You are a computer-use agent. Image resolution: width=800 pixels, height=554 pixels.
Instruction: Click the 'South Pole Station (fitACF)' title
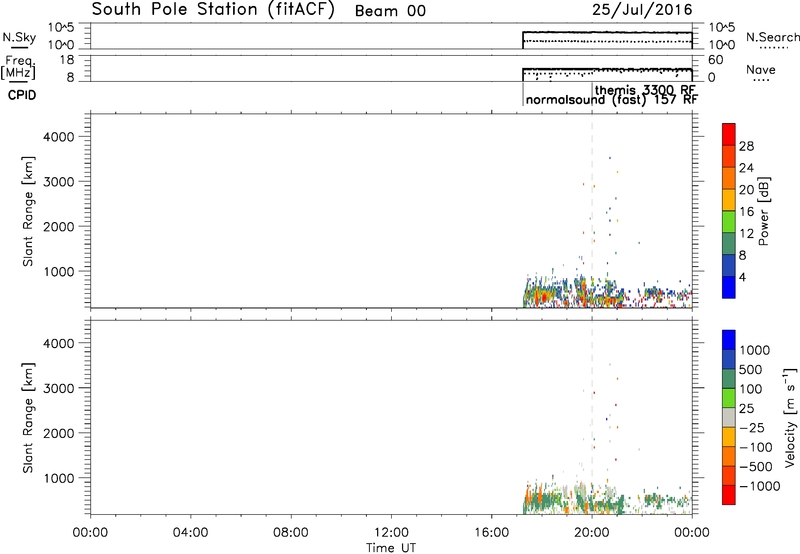coord(213,10)
